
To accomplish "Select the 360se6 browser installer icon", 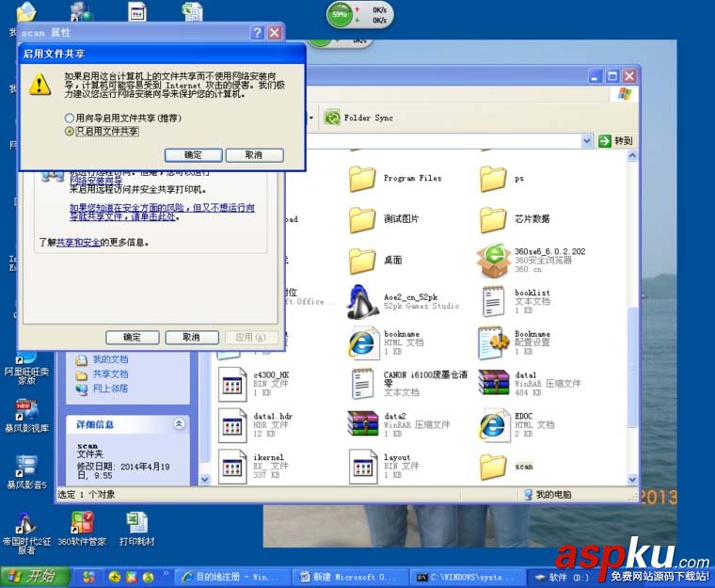I will coord(492,261).
